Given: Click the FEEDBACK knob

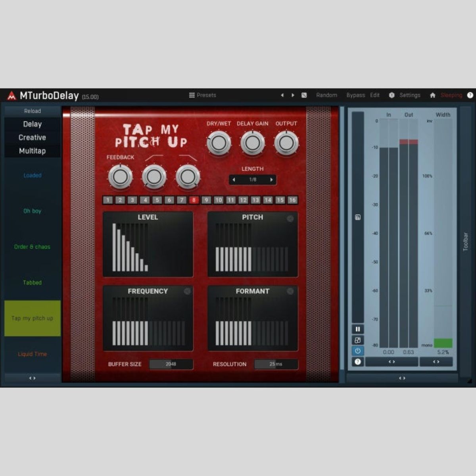Looking at the screenshot, I should 120,177.
